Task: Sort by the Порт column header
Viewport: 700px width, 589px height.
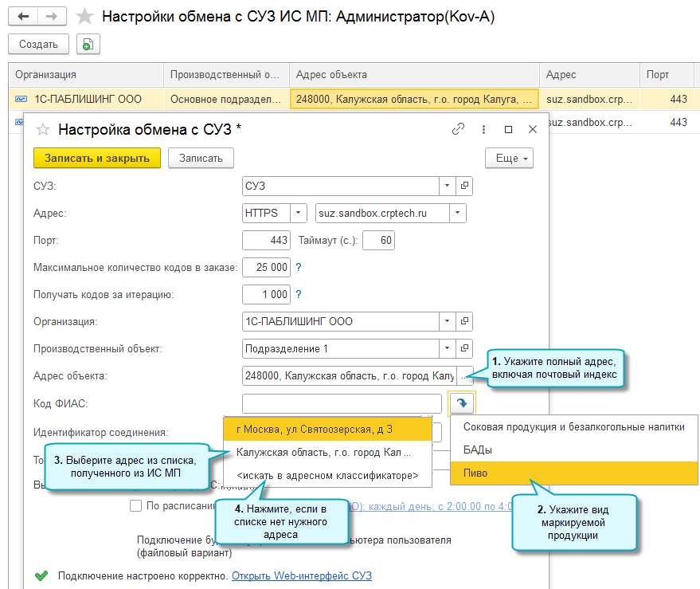Action: point(667,75)
